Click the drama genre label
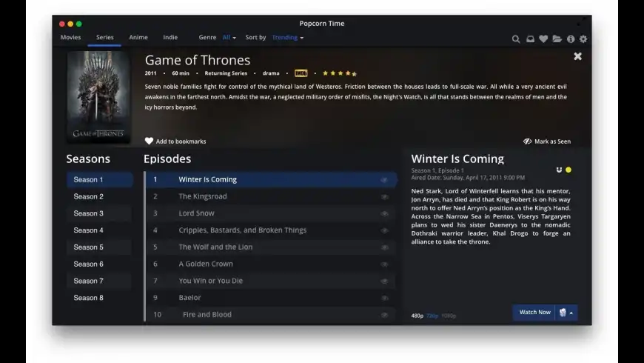The height and width of the screenshot is (363, 644). click(271, 73)
